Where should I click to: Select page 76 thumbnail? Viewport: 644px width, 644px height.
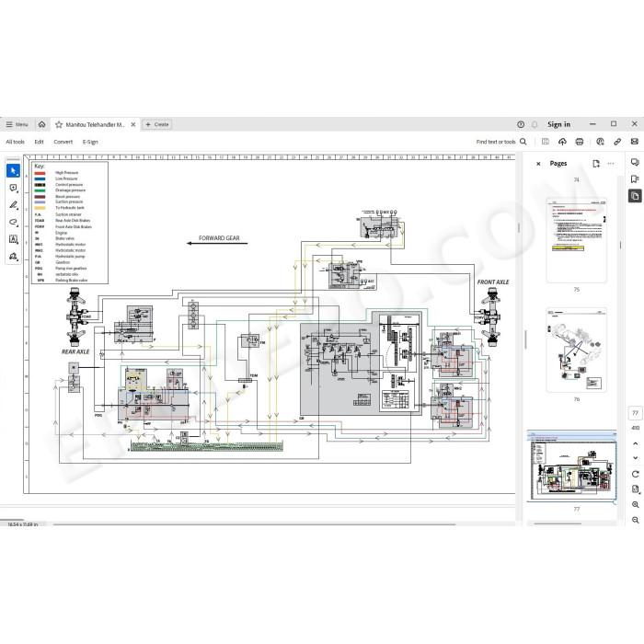(576, 350)
